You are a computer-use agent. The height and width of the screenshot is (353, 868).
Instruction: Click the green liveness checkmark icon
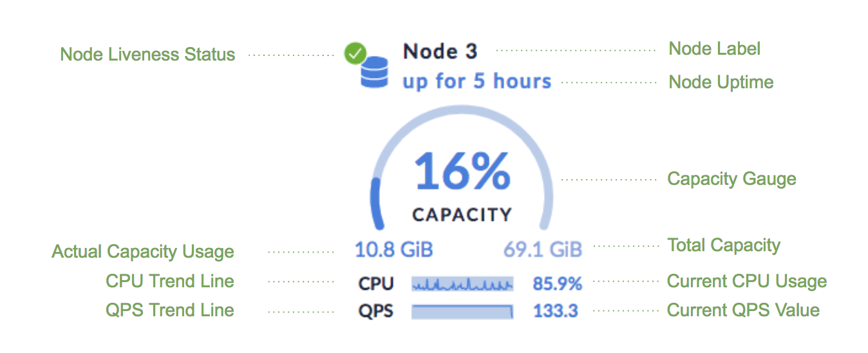point(355,53)
